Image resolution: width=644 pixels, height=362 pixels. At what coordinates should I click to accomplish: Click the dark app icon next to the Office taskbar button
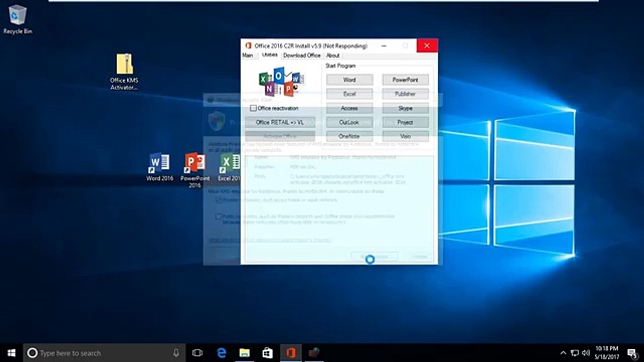pyautogui.click(x=314, y=353)
